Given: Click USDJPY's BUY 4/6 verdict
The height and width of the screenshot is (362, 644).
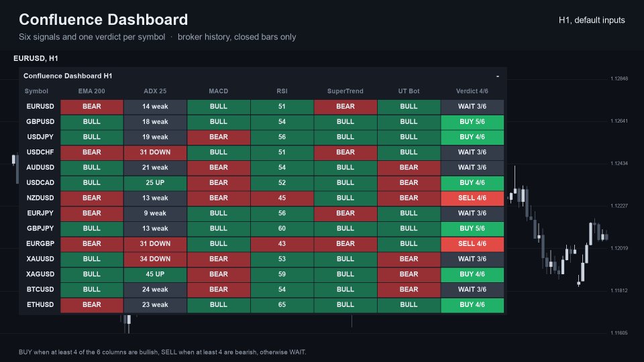Looking at the screenshot, I should (x=472, y=137).
